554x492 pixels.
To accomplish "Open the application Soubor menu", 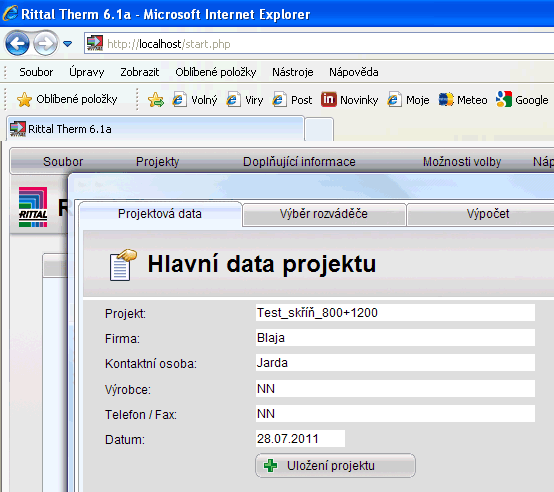I will [63, 162].
